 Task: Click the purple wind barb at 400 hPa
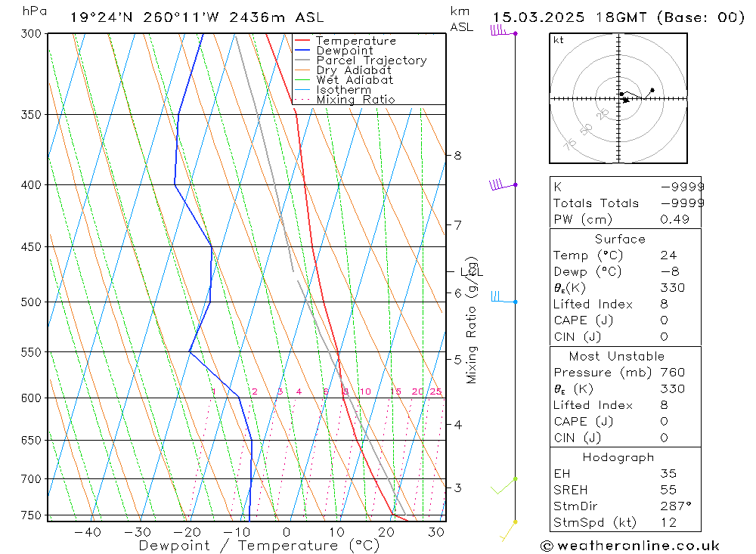pyautogui.click(x=503, y=184)
